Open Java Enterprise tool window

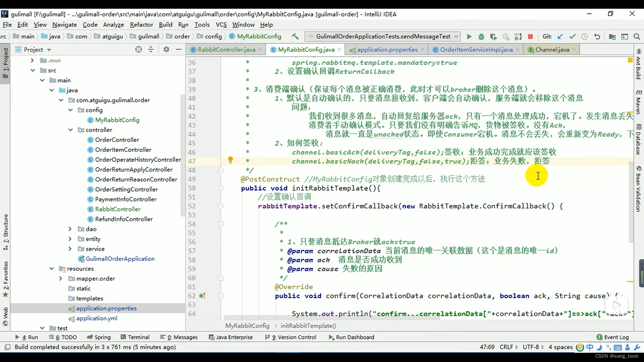pos(231,337)
